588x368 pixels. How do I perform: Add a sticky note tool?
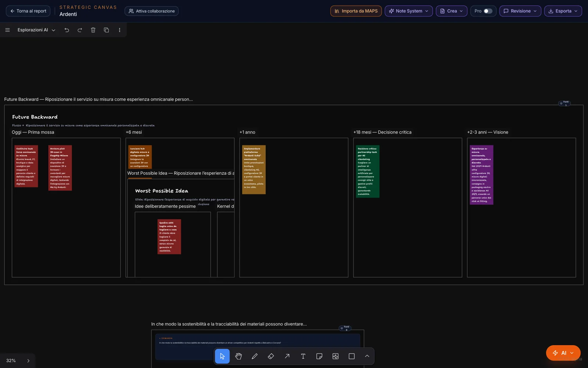[x=319, y=356]
